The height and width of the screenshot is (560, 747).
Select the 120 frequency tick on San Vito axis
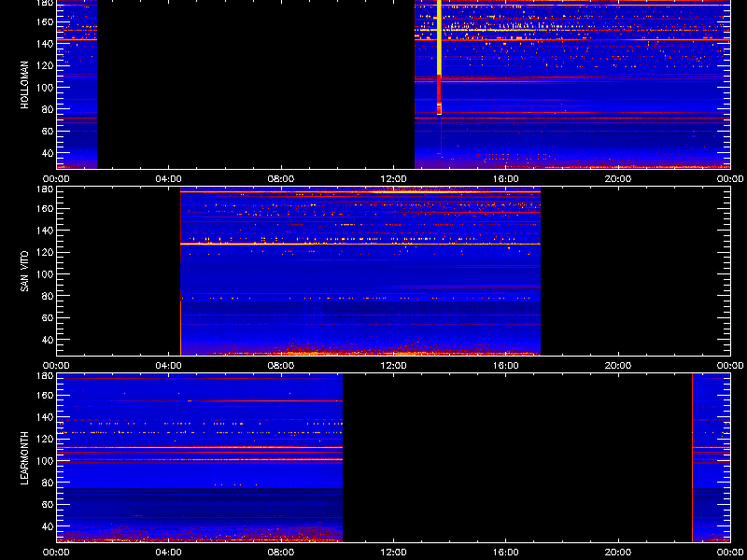click(x=45, y=252)
